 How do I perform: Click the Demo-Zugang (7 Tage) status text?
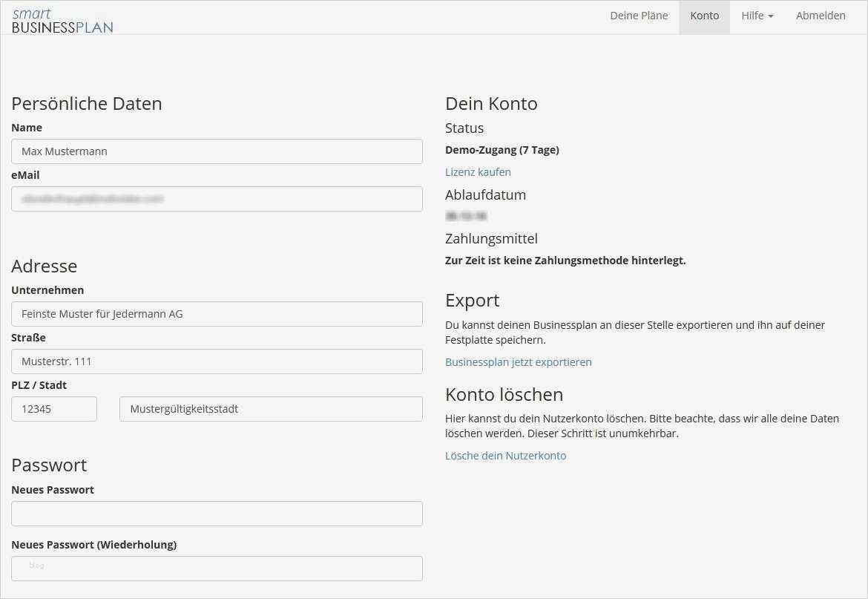tap(502, 150)
